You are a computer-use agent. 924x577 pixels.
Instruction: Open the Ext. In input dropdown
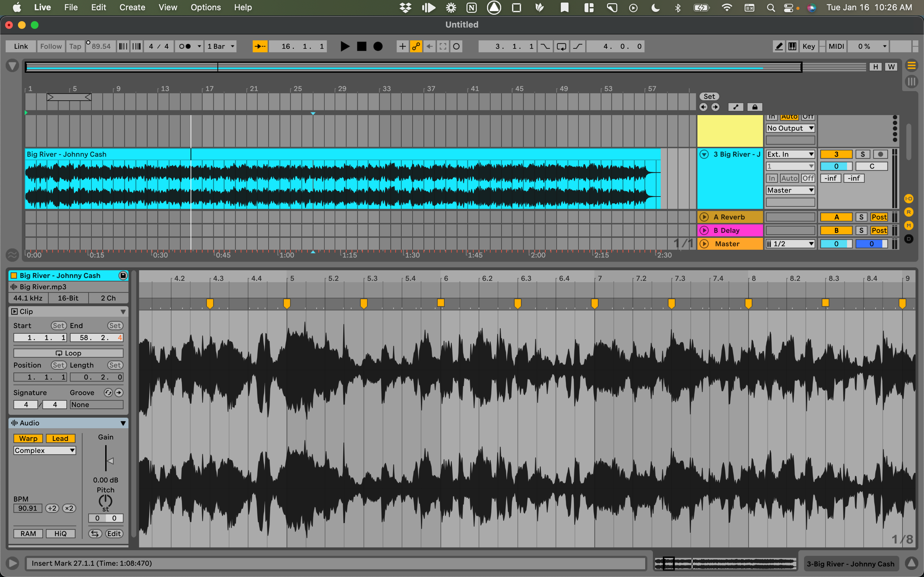coord(790,154)
